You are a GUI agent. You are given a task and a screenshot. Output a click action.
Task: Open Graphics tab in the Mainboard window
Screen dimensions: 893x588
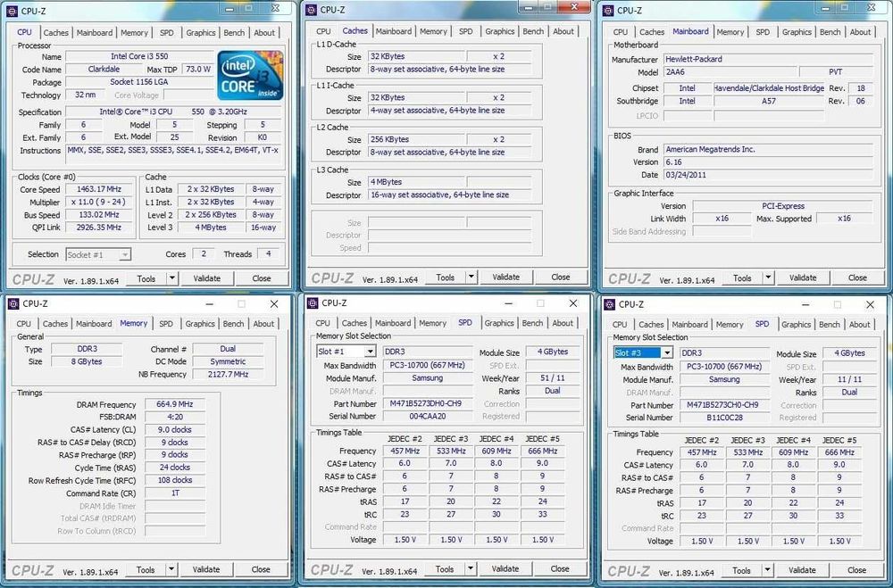tap(797, 32)
